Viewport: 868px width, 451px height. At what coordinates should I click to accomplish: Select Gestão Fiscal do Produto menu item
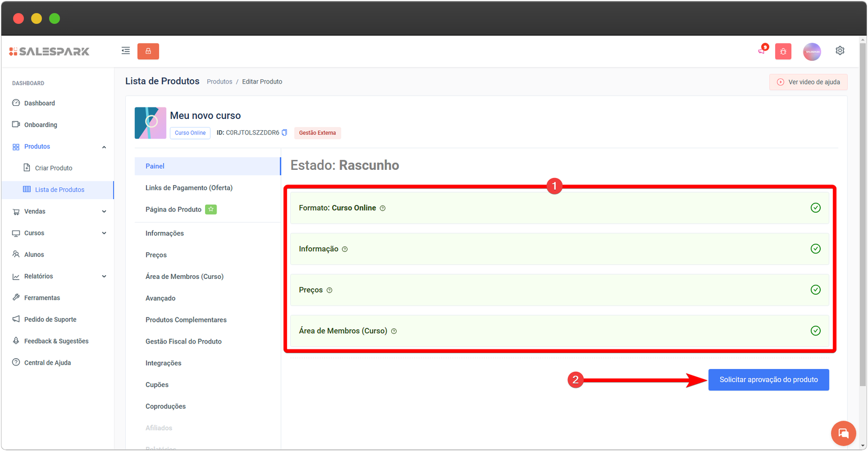tap(183, 341)
